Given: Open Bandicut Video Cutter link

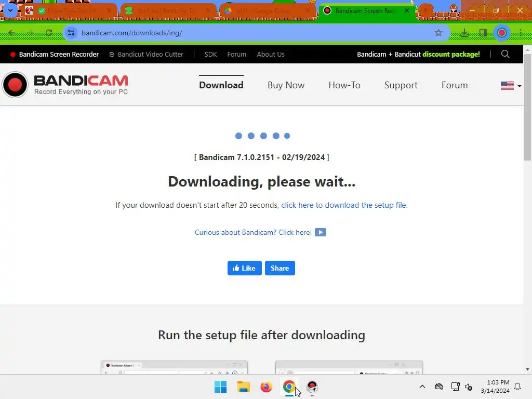Looking at the screenshot, I should coord(146,54).
